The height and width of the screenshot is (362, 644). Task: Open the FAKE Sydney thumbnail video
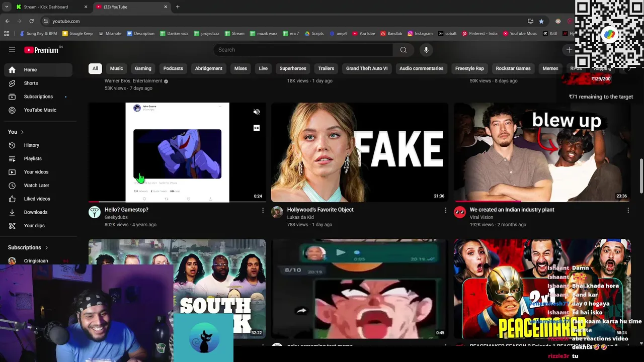coord(359,152)
